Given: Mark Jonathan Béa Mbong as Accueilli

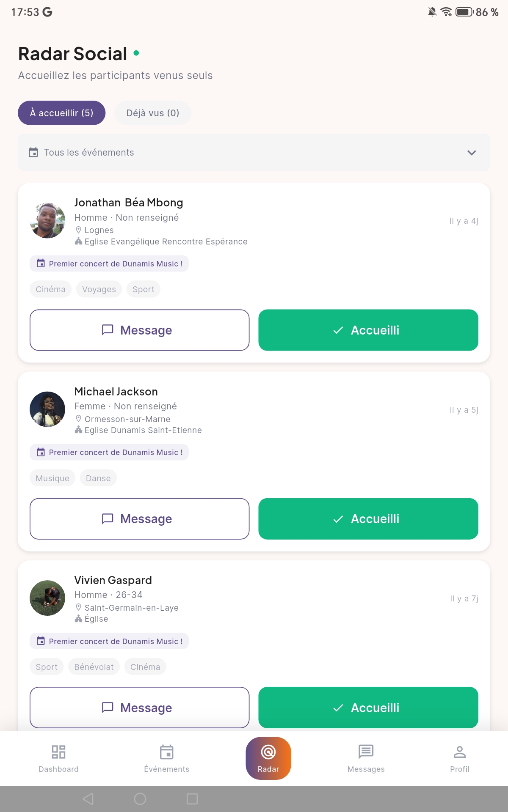Looking at the screenshot, I should click(368, 330).
